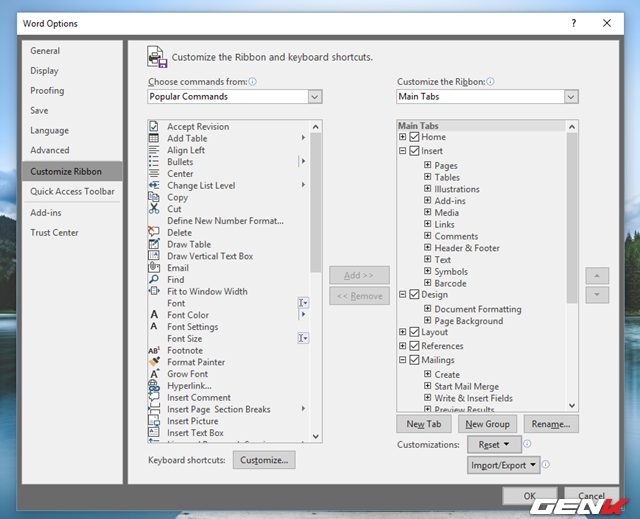
Task: Collapse the Design tab node
Action: 402,294
